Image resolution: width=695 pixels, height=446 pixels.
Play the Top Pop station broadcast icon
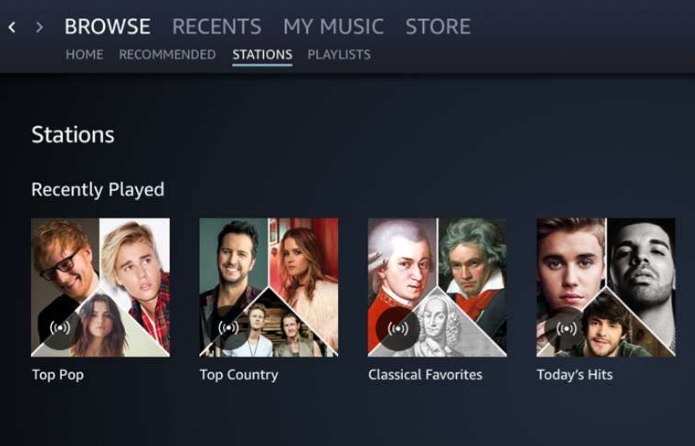60,328
